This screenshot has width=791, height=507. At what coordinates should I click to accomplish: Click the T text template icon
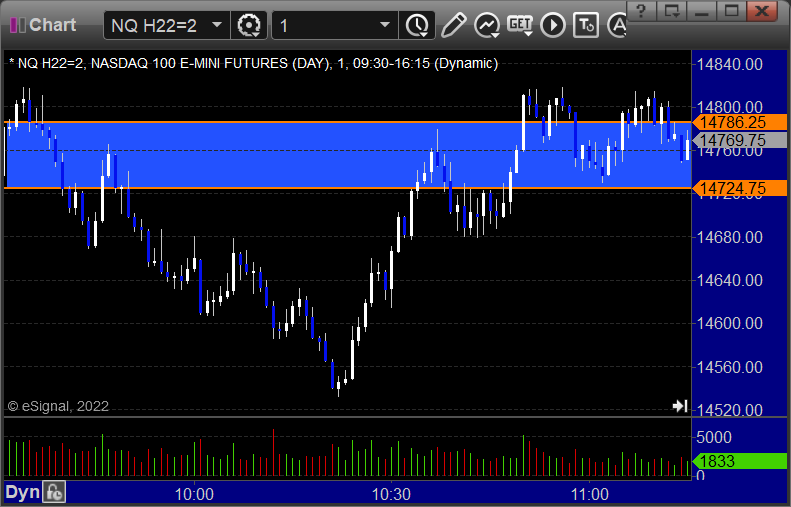pos(586,25)
